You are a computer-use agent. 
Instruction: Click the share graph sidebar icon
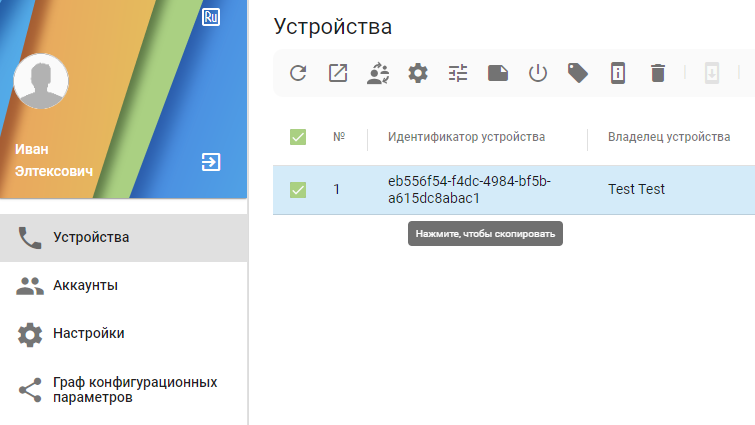tap(30, 390)
